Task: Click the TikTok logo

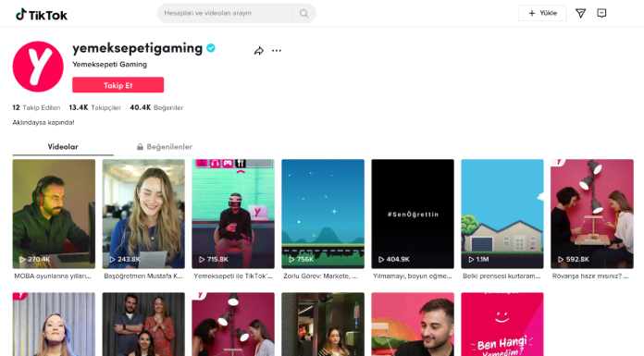Action: point(42,15)
